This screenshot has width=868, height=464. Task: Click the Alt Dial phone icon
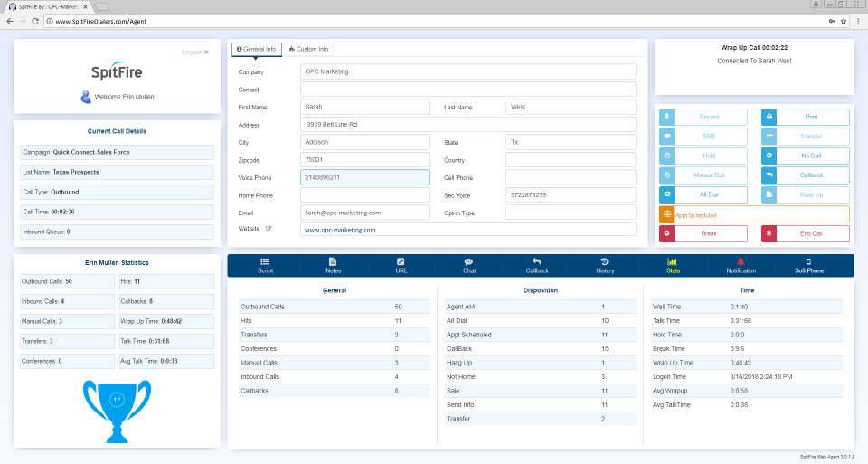(666, 194)
